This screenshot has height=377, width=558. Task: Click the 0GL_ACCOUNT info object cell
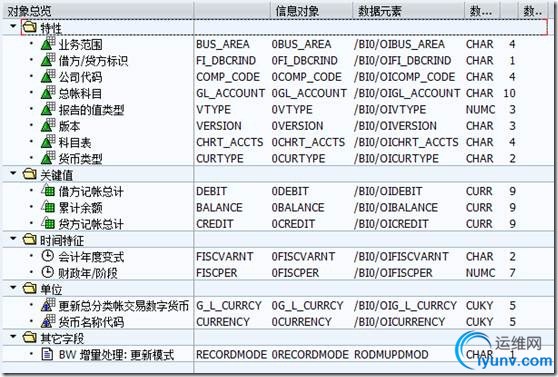[x=309, y=93]
